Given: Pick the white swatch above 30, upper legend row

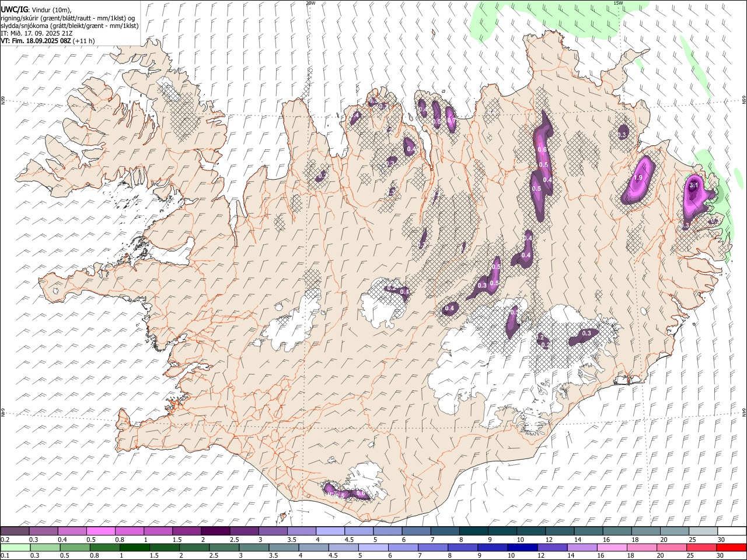Looking at the screenshot, I should click(732, 531).
